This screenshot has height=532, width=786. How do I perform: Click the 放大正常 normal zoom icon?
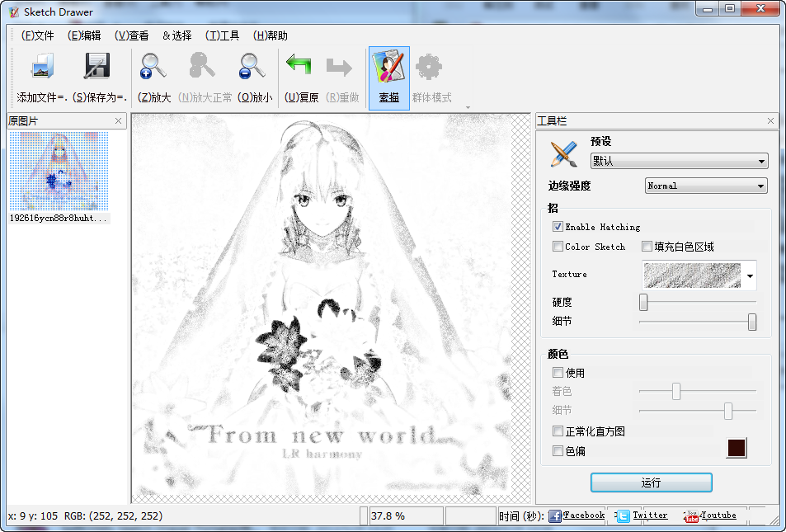point(200,66)
